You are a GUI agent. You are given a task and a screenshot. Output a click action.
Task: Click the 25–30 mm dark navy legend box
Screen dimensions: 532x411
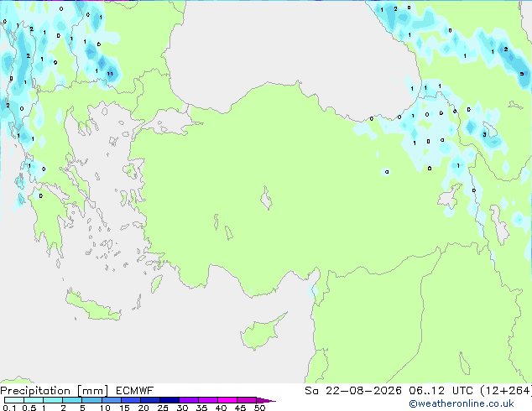click(x=169, y=400)
